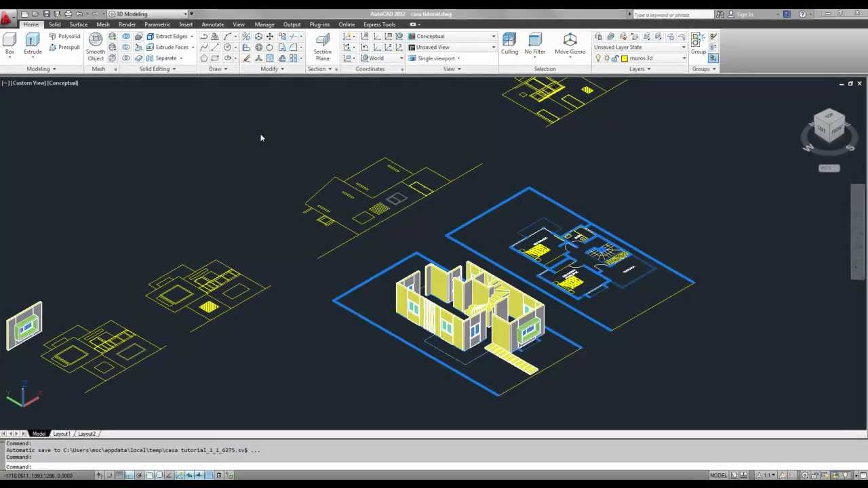The height and width of the screenshot is (488, 868).
Task: Expand the Modeling panel
Action: click(x=41, y=69)
